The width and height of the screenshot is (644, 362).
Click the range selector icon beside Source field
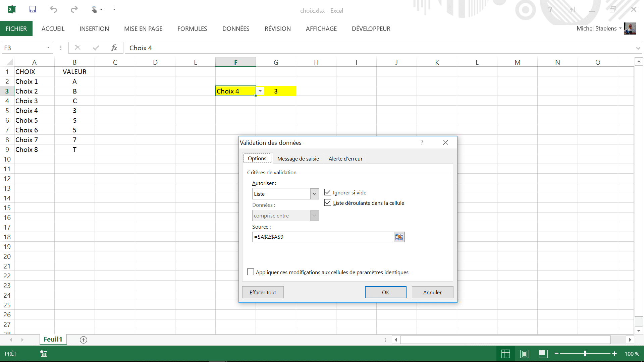tap(399, 237)
